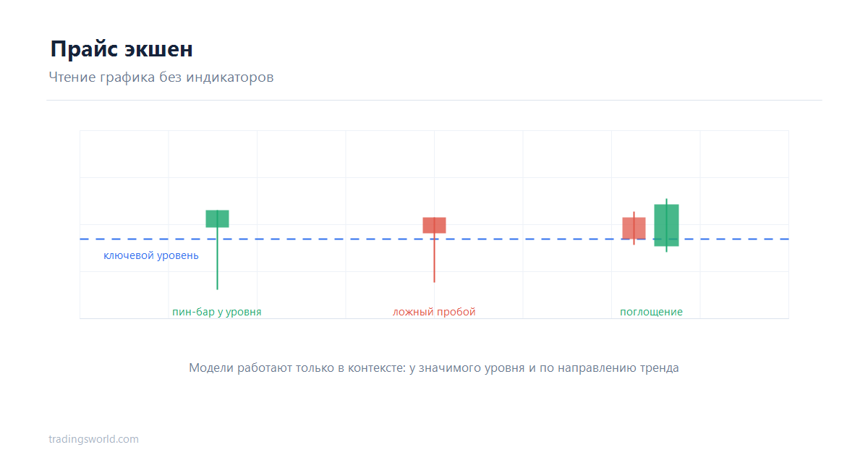Click the 'поглощение' caption

tap(651, 312)
